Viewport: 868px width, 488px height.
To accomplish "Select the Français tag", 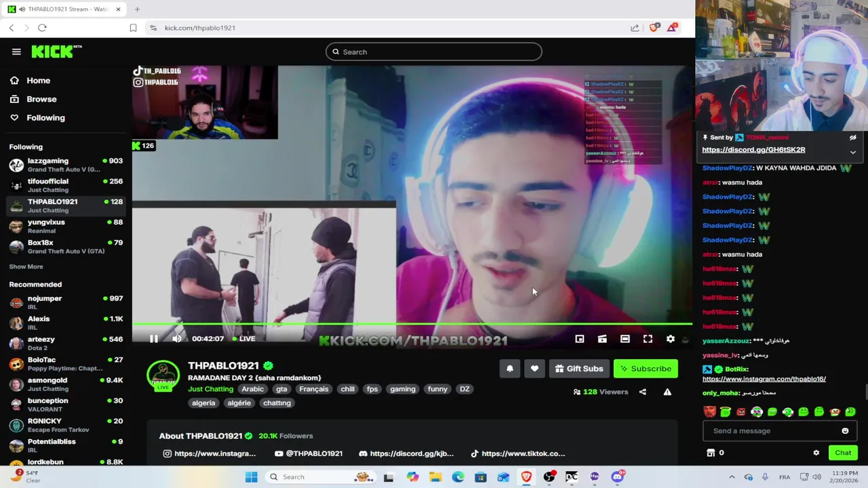I will tap(313, 389).
